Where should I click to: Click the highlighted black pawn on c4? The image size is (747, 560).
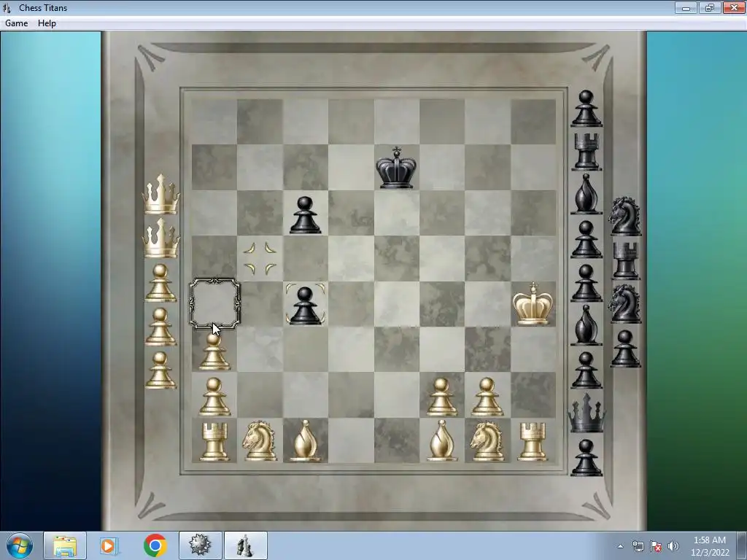[x=305, y=306]
